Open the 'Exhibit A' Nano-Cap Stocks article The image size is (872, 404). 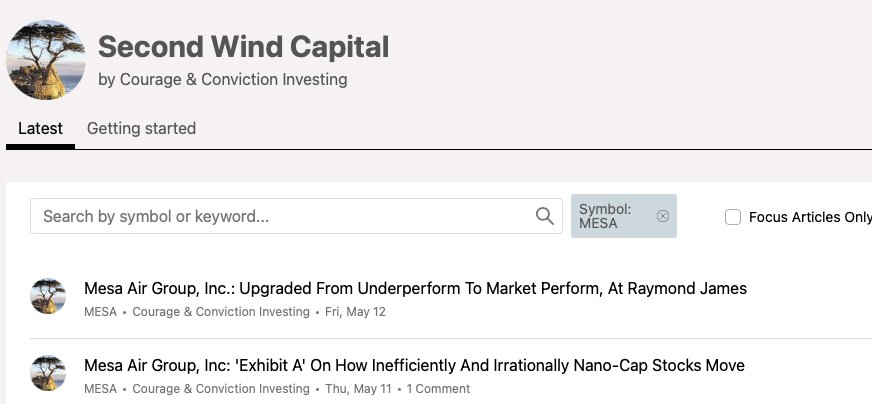tap(414, 365)
